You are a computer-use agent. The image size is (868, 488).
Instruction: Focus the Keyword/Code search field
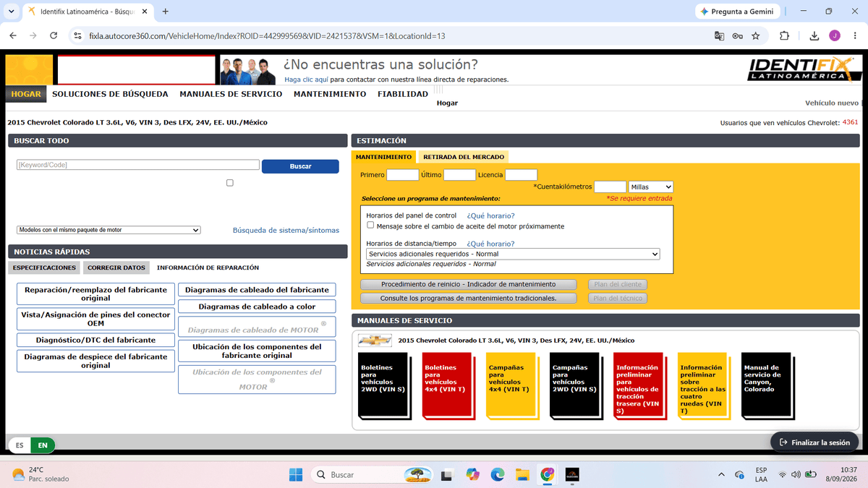(x=137, y=165)
